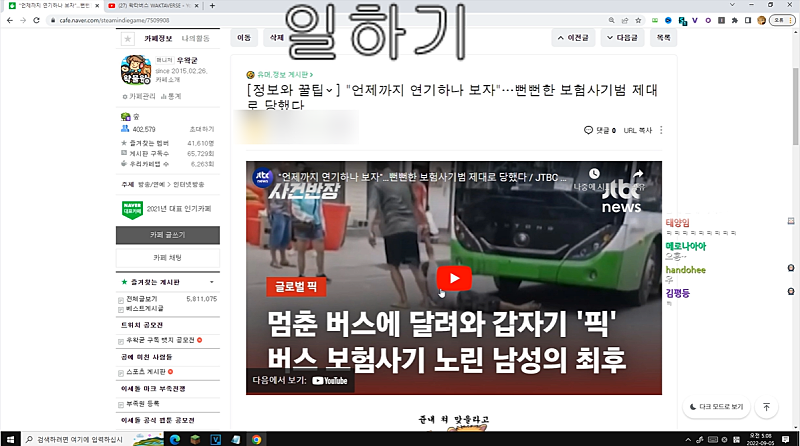The width and height of the screenshot is (800, 446).
Task: Click the 2021년 대표 인기카페 badge
Action: tap(166, 209)
